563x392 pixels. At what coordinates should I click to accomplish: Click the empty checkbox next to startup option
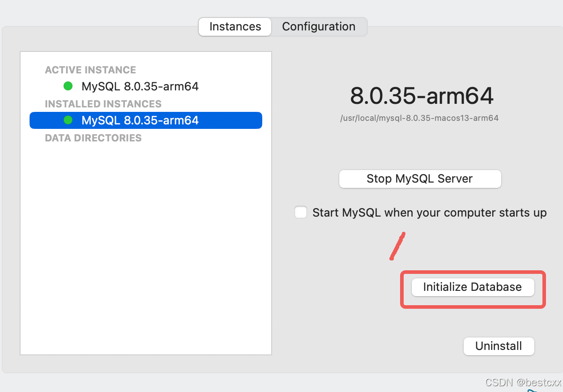click(300, 212)
